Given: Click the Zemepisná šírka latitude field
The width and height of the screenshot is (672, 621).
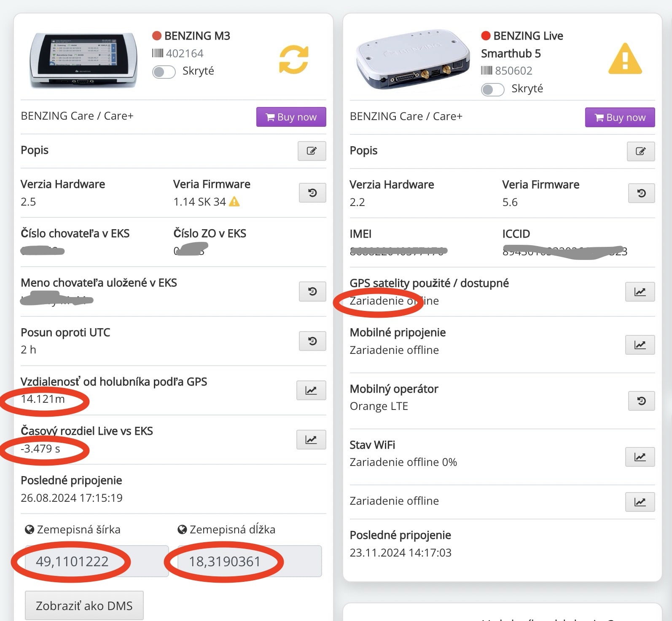Looking at the screenshot, I should (x=97, y=561).
